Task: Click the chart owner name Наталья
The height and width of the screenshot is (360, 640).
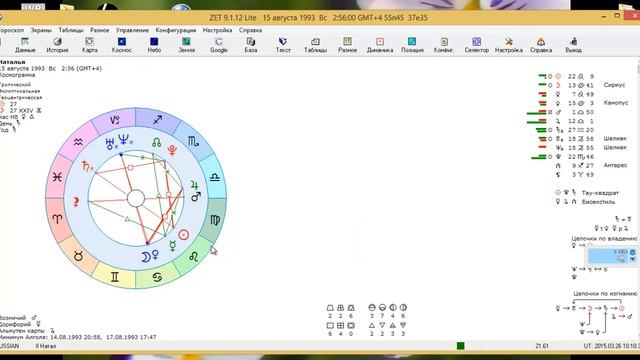Action: (x=12, y=62)
